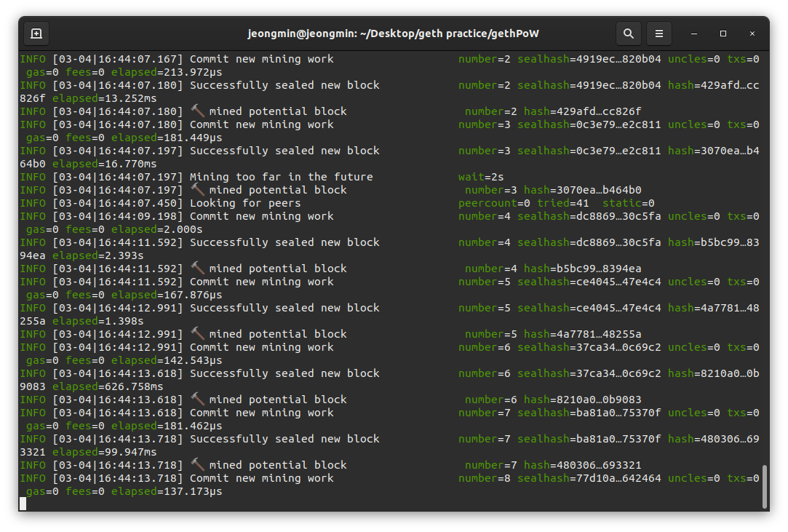Click the text "Looking for peers"

click(x=245, y=203)
